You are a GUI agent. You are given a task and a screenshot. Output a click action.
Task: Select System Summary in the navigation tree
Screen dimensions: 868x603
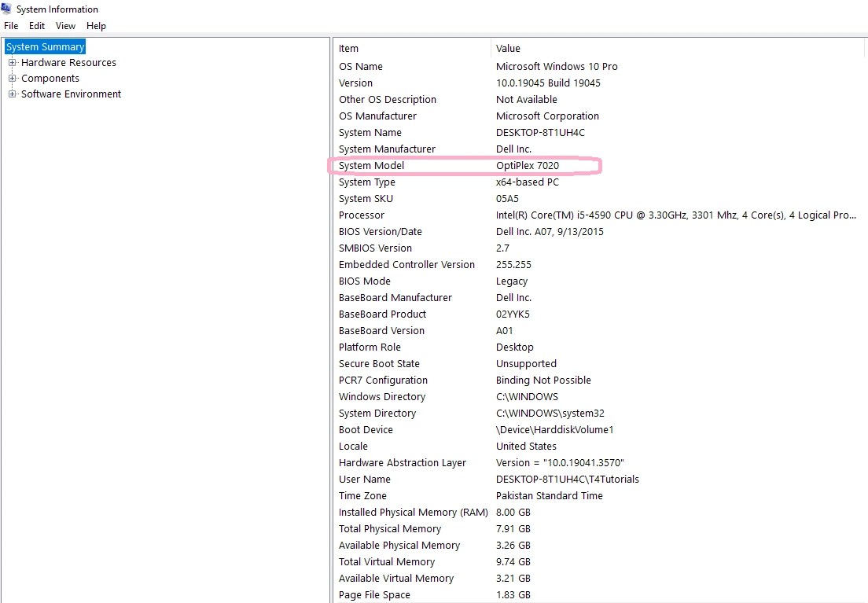(45, 46)
